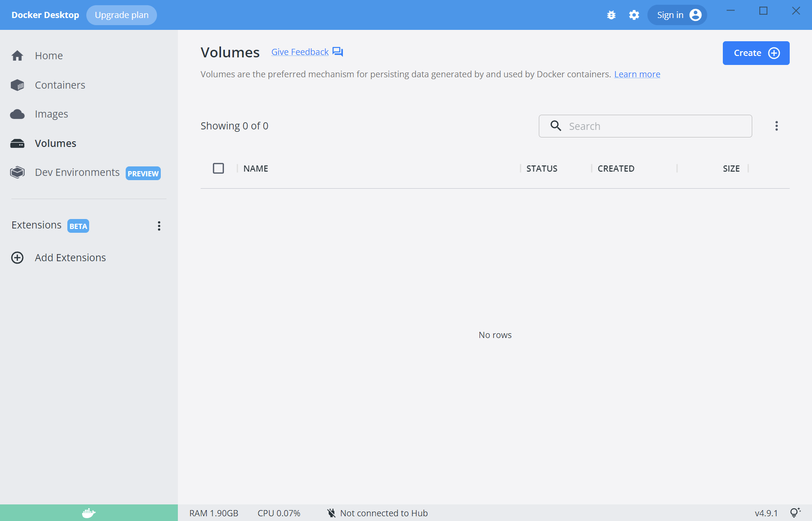Select Volumes in the sidebar
Screen dimensions: 812x521
point(55,144)
